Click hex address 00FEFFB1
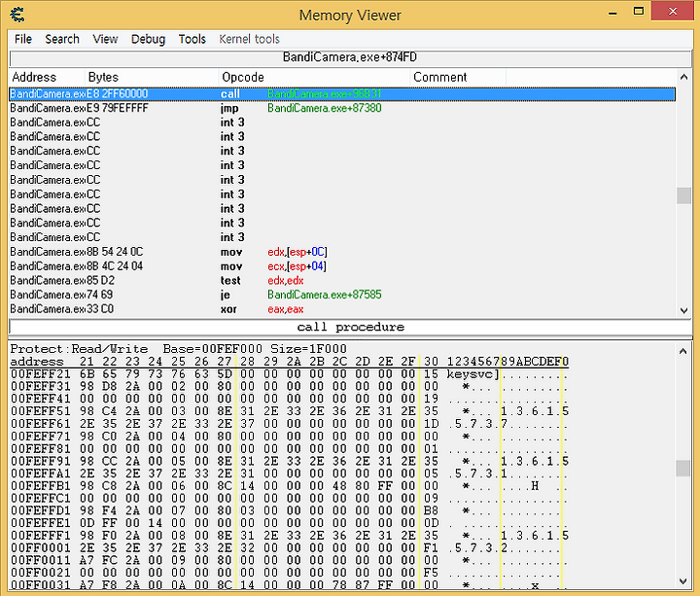 pos(40,486)
